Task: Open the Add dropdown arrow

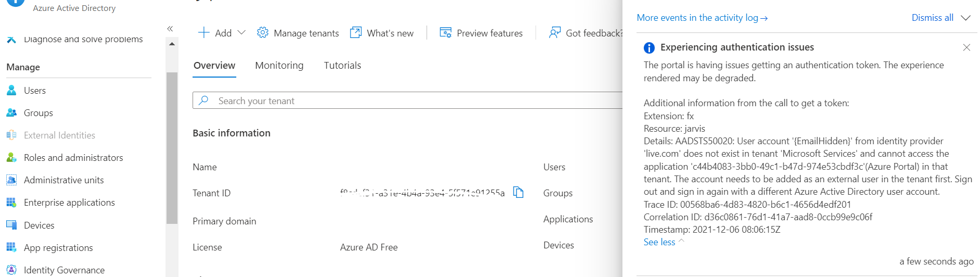Action: click(x=241, y=32)
